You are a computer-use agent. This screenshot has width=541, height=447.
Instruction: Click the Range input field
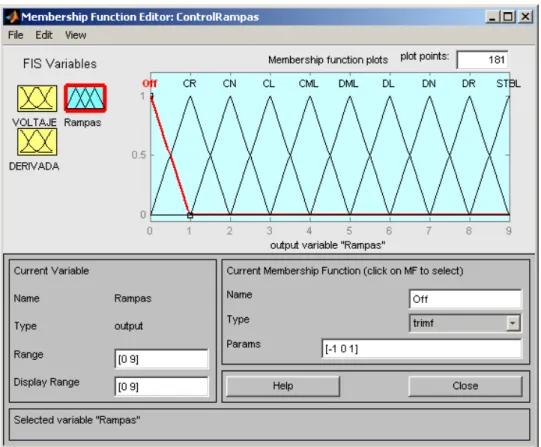[161, 359]
